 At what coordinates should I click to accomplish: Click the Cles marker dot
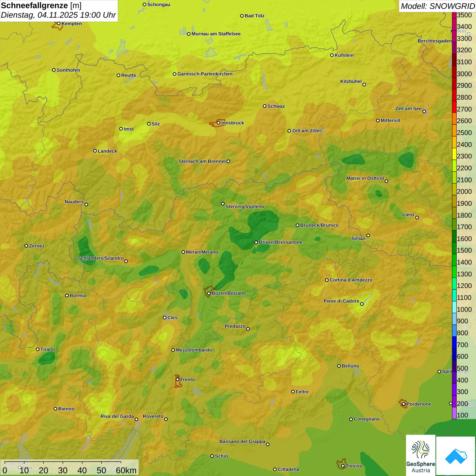[x=165, y=318]
